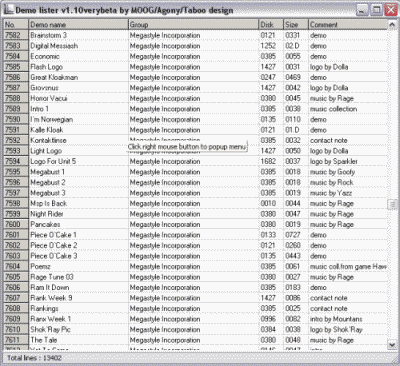Select the Megabust 1 demo entry
Image resolution: width=400 pixels, height=366 pixels.
48,172
